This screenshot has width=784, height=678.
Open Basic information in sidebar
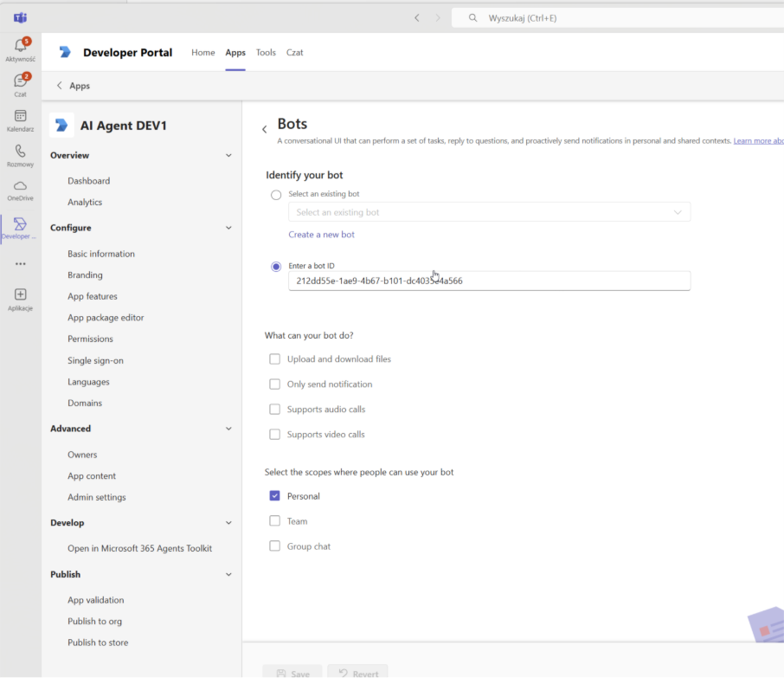[x=101, y=254]
